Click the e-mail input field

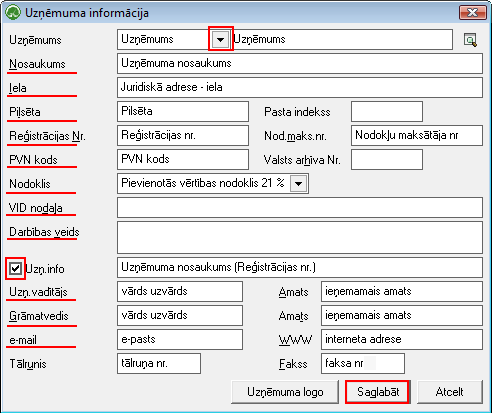(x=180, y=339)
